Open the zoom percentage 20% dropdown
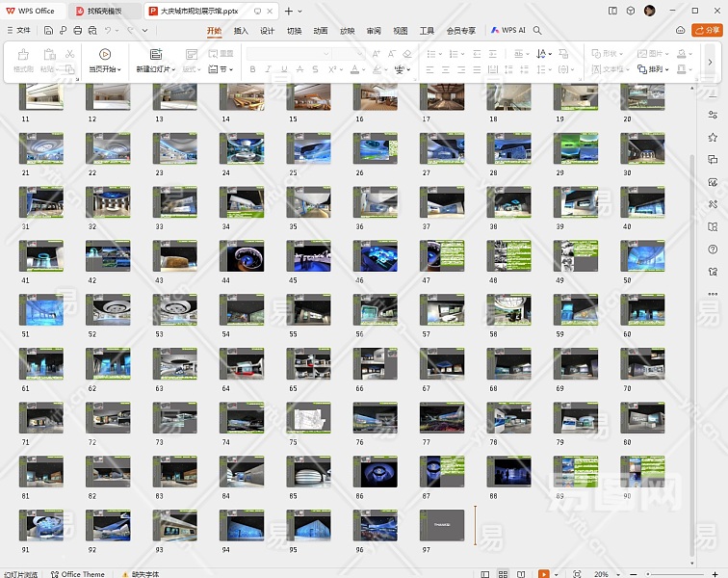This screenshot has height=578, width=728. point(605,573)
